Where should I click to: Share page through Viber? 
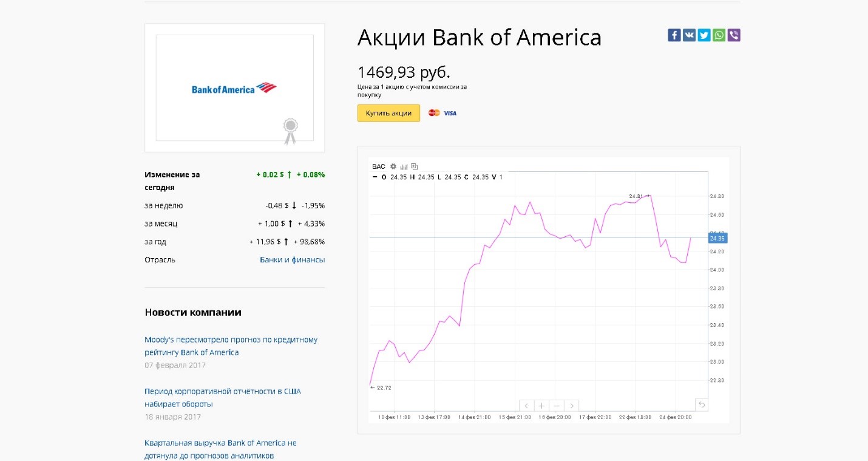coord(734,35)
